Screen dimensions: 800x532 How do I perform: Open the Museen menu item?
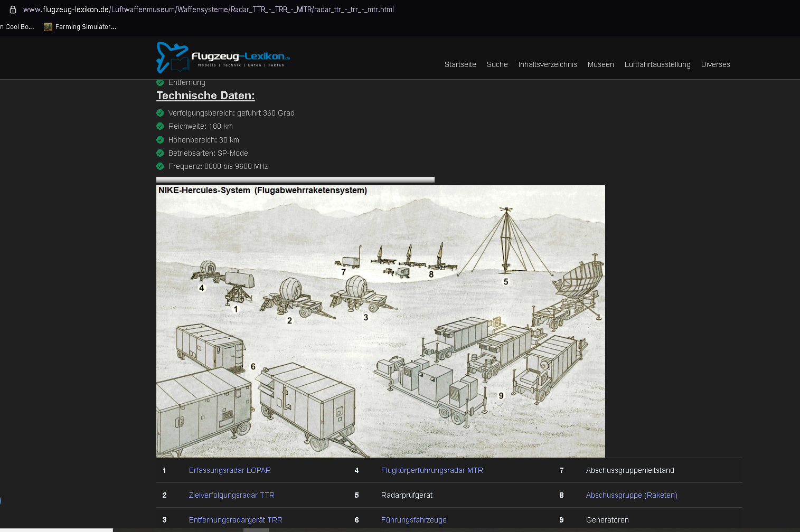tap(601, 64)
